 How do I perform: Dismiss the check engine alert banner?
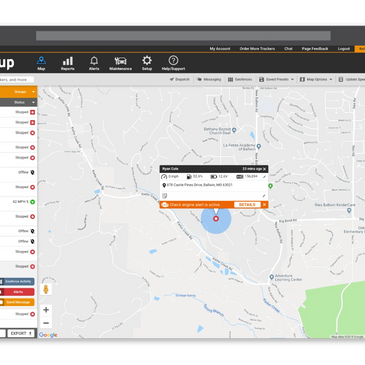[265, 205]
